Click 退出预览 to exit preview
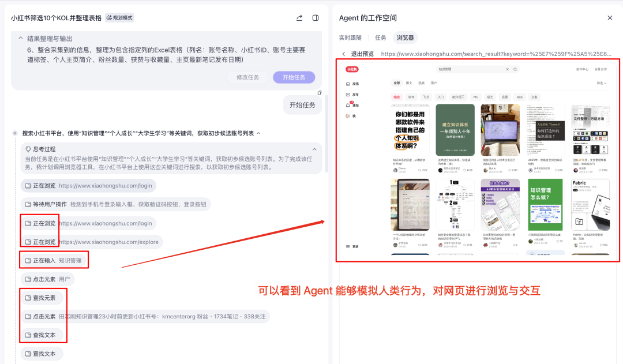 (362, 54)
